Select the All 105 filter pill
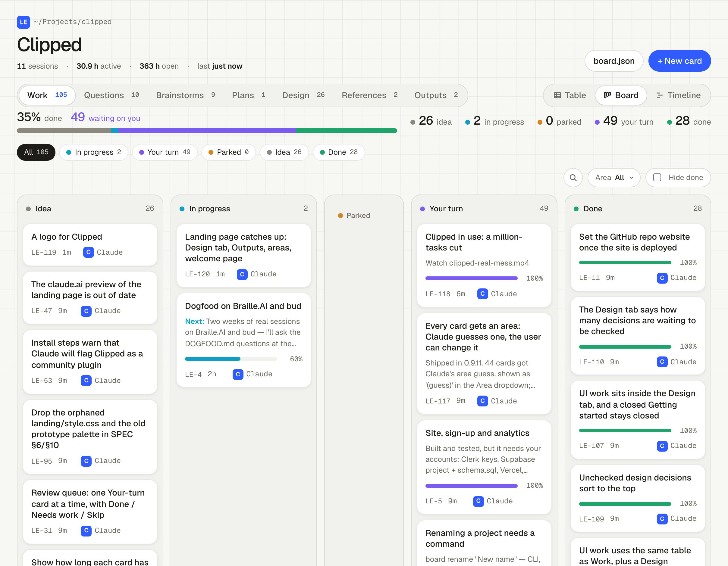Screen dimensions: 728x566 (x=36, y=152)
